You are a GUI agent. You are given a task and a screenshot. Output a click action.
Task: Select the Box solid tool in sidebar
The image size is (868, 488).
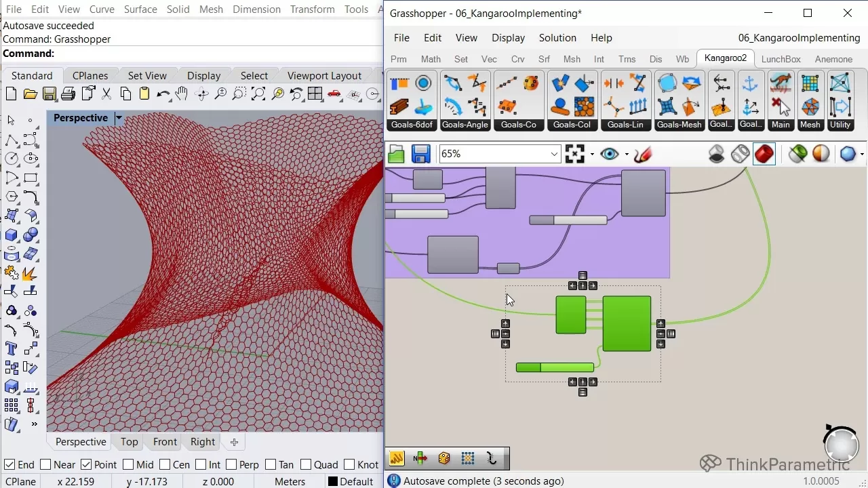coord(12,235)
